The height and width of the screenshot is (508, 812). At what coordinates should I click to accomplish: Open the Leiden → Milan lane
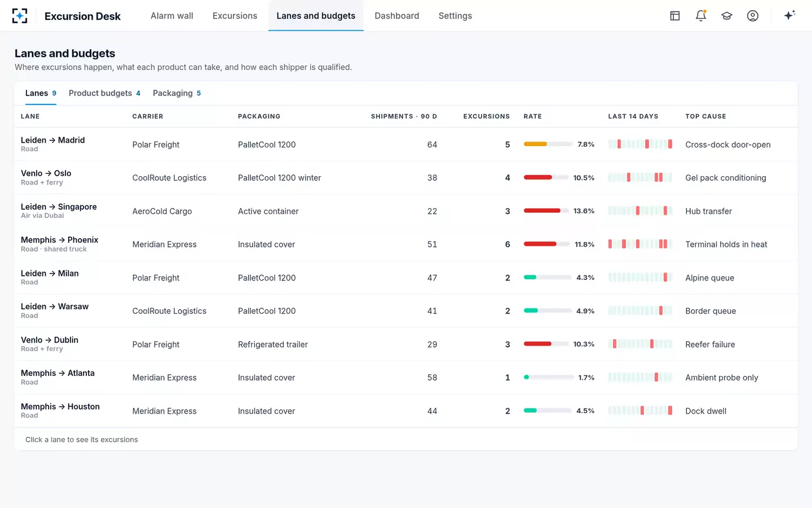click(x=406, y=278)
